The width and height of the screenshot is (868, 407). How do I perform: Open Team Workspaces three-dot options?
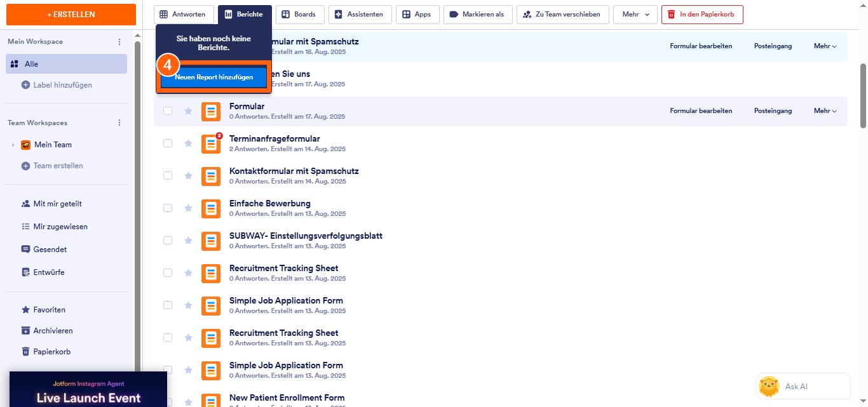119,123
